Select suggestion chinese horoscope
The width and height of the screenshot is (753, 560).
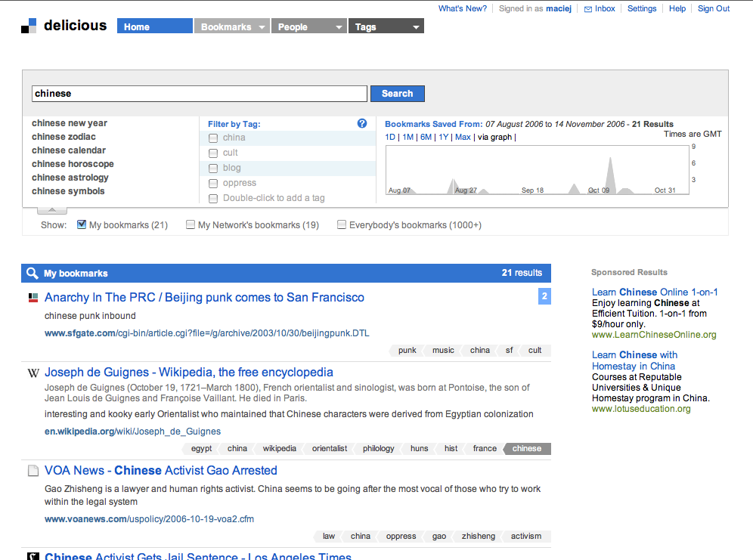click(73, 164)
